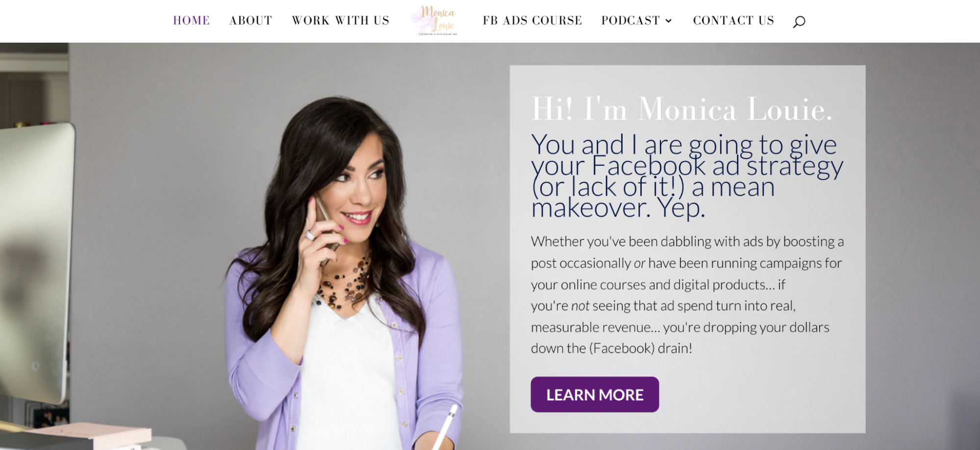The image size is (980, 450).
Task: Click the "Hi! I'm Monica Louie." heading
Action: tap(682, 109)
